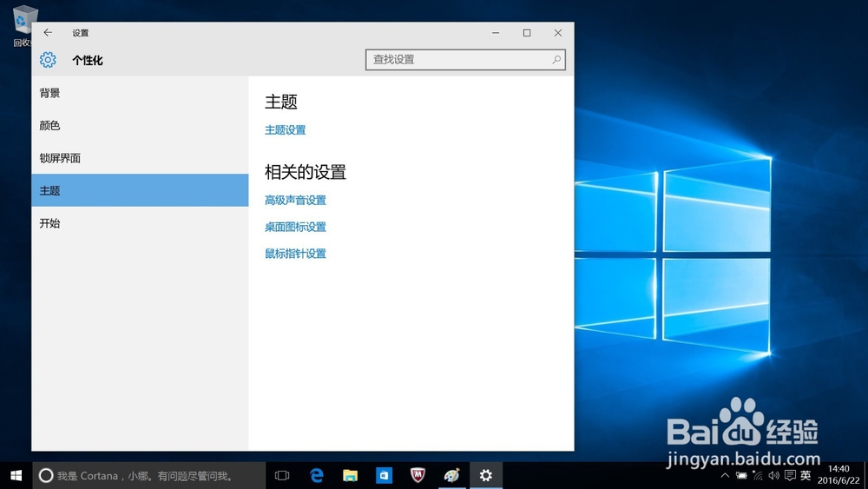Open the Wi-Fi network tray icon
The image size is (868, 489).
[x=758, y=476]
